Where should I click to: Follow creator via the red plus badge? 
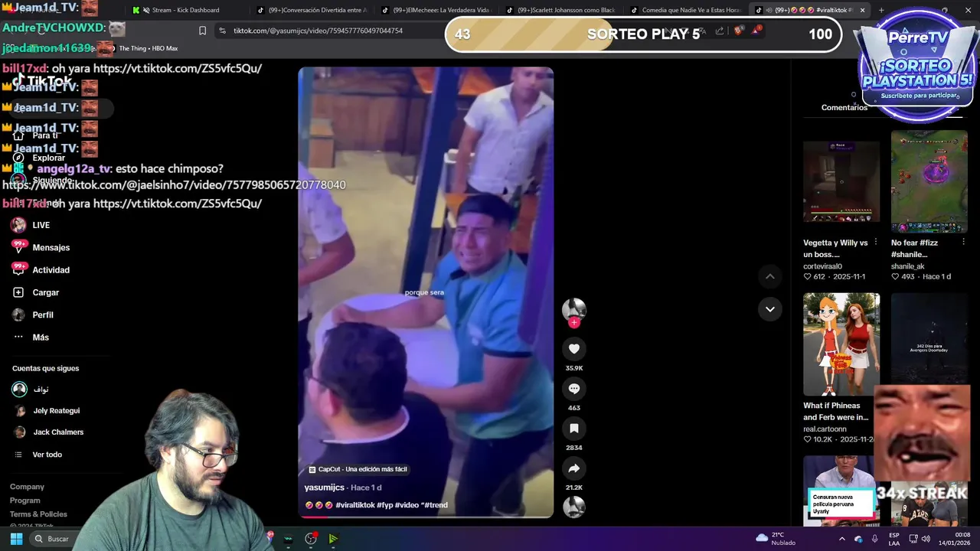coord(574,322)
